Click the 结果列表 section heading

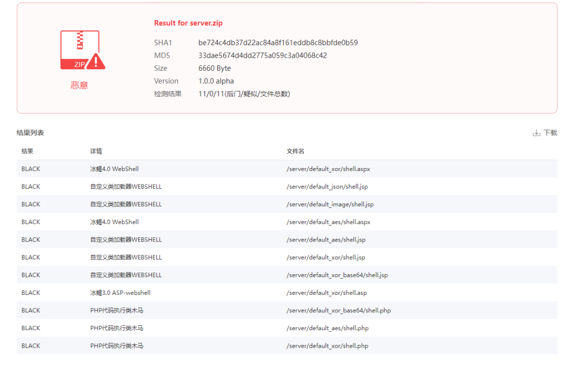30,133
